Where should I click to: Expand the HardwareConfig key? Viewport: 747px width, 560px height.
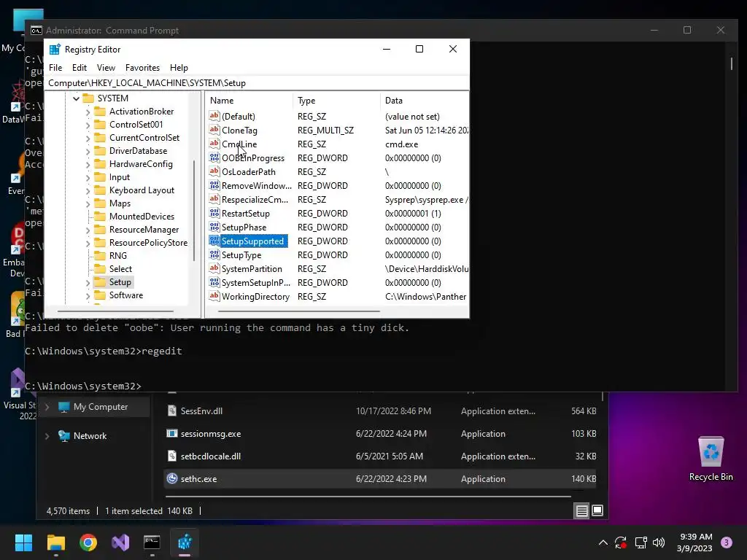pos(88,164)
